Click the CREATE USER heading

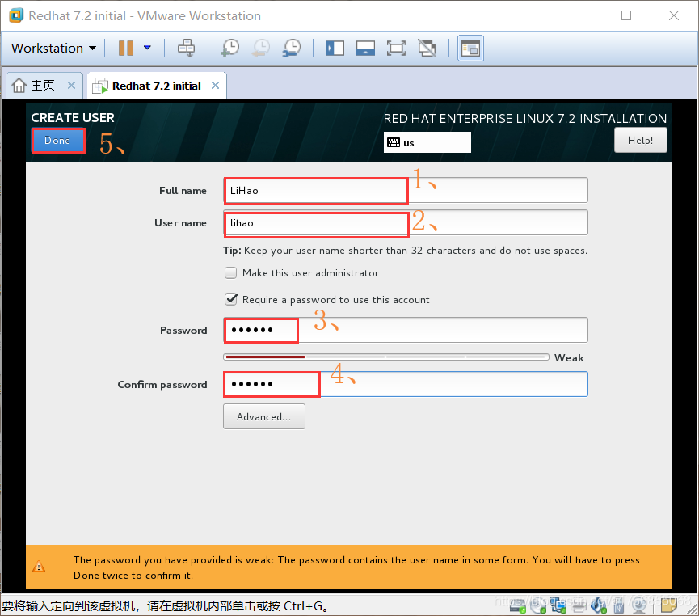(73, 118)
